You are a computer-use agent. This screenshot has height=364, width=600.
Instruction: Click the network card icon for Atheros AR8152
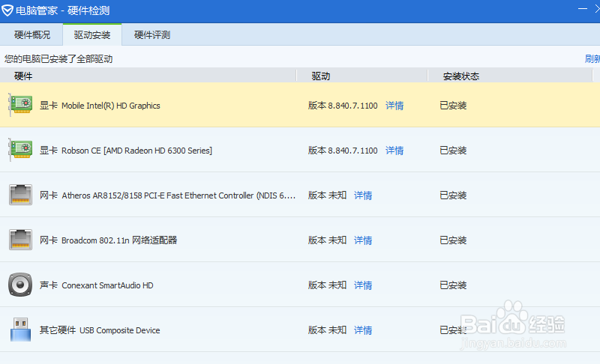click(x=21, y=195)
